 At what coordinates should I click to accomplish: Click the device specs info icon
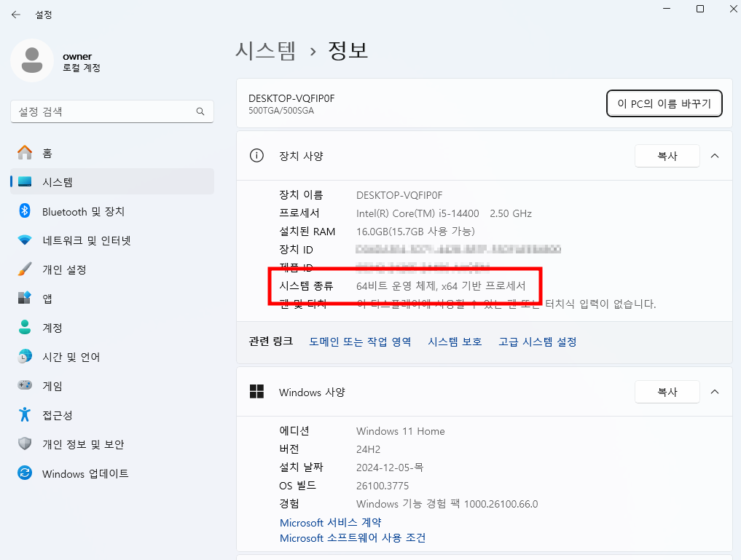pyautogui.click(x=256, y=155)
